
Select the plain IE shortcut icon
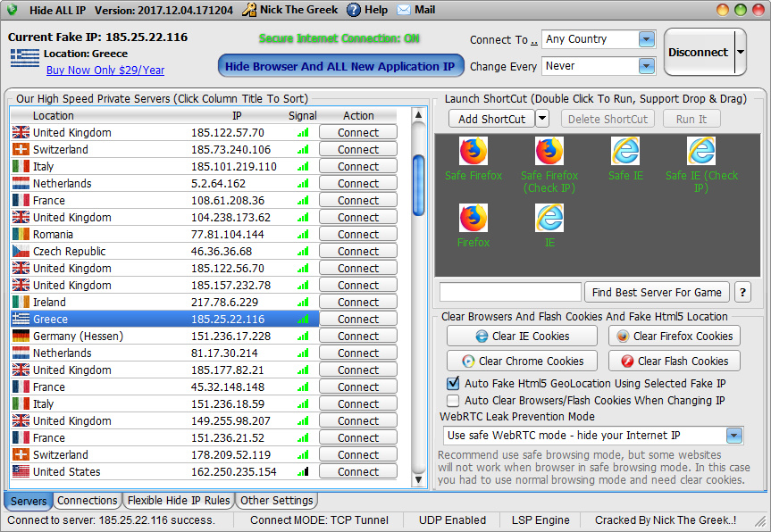click(x=549, y=218)
